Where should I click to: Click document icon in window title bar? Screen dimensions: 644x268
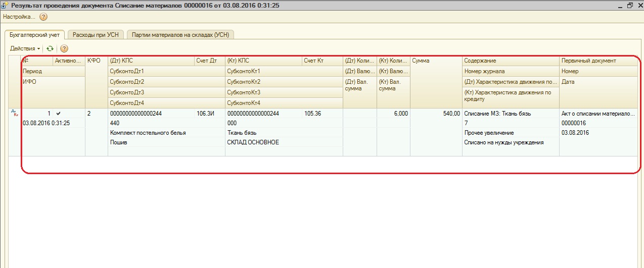(x=6, y=6)
